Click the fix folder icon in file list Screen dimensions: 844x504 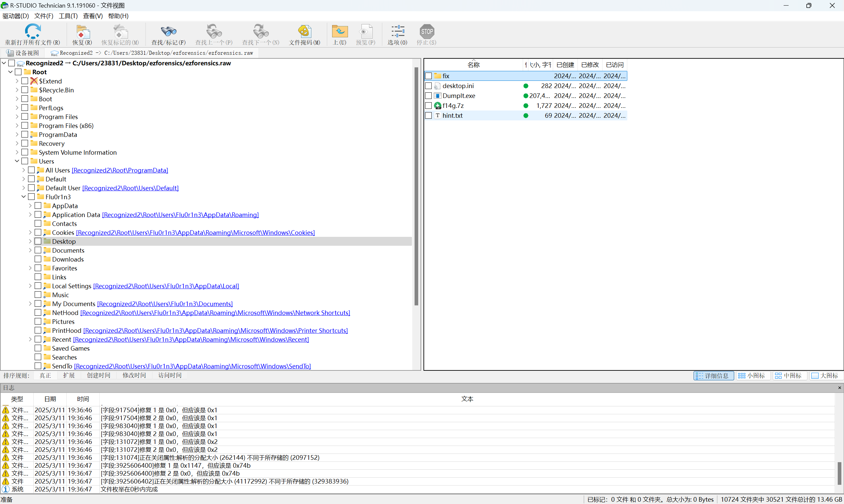[438, 76]
